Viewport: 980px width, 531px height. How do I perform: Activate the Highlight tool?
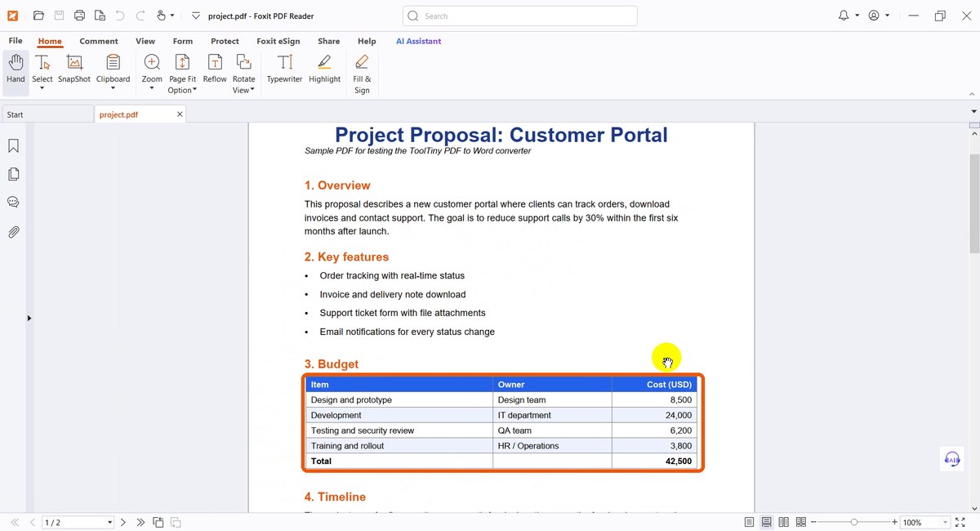324,69
